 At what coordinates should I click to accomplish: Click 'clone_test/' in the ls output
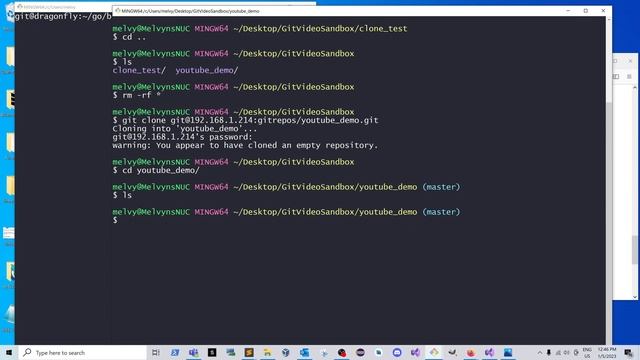(139, 70)
